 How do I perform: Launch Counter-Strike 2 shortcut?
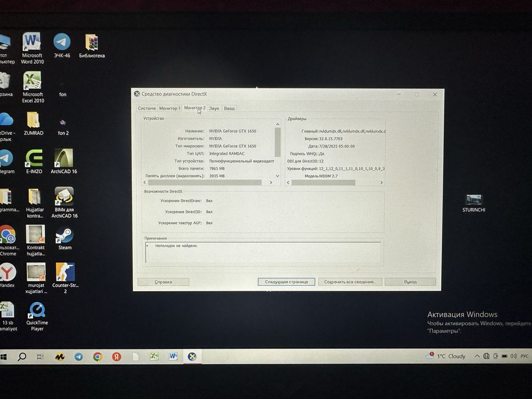click(65, 278)
